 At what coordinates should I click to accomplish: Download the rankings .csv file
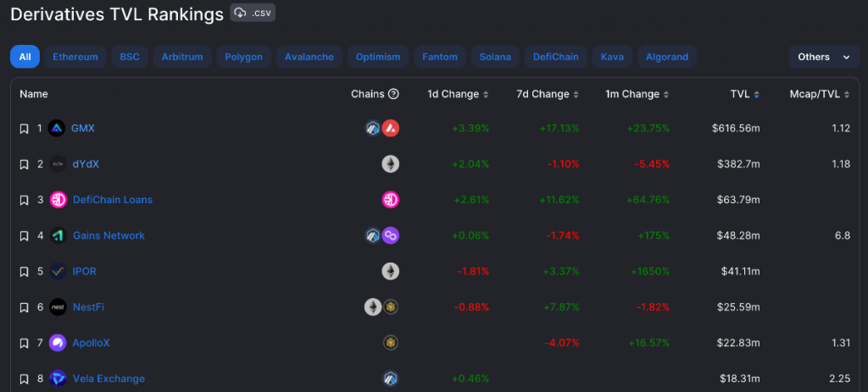(253, 13)
